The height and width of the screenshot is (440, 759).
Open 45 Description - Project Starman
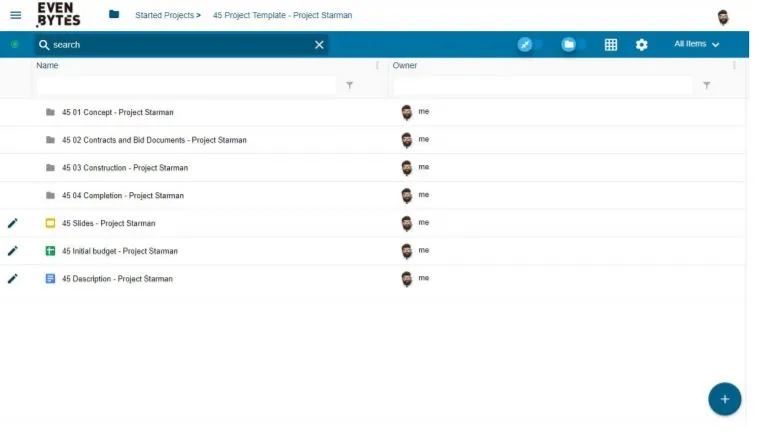[x=117, y=279]
